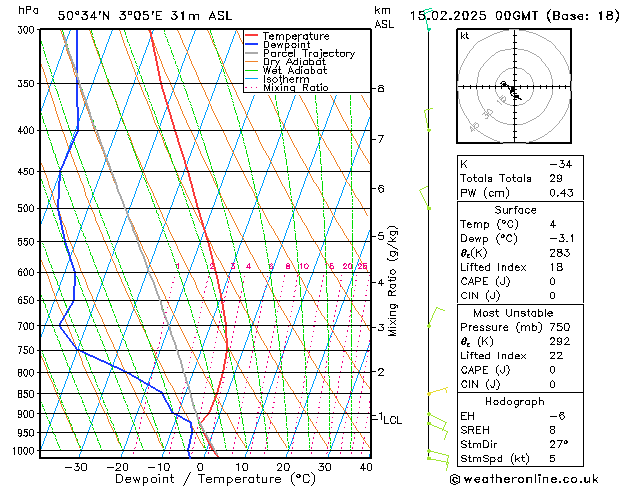The width and height of the screenshot is (629, 486).
Task: Click the 'Hodograph' section heading
Action: pyautogui.click(x=515, y=401)
